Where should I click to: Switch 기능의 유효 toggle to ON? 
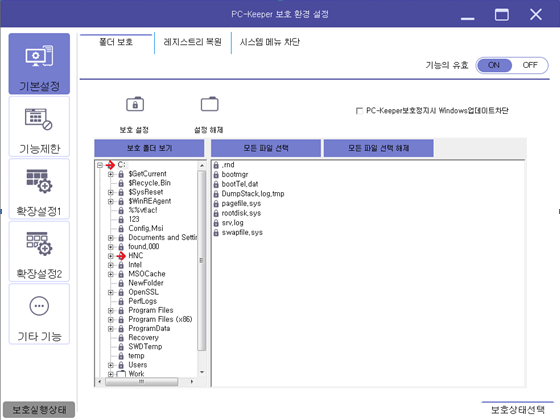tap(494, 65)
